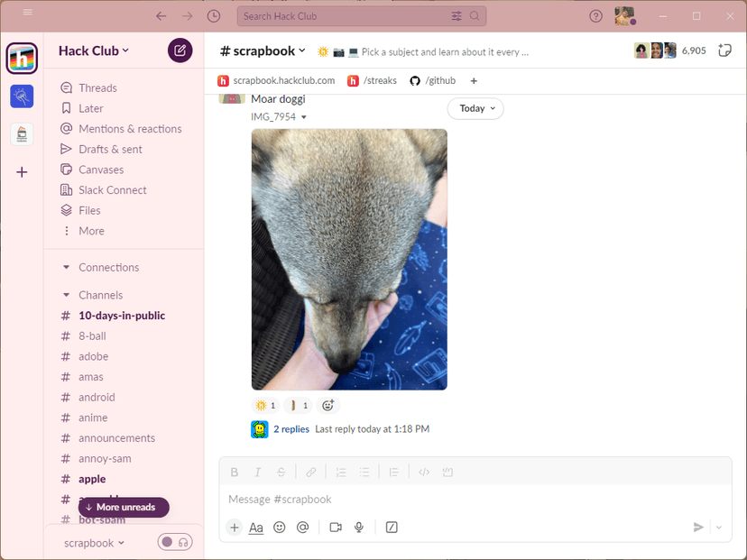Expand the Hack Club workspace menu
747x560 pixels.
click(94, 50)
